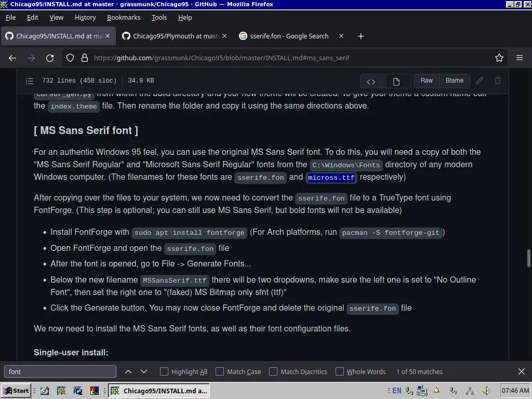This screenshot has width=532, height=399.
Task: Open the volume speaker tray icon
Action: coord(486,391)
